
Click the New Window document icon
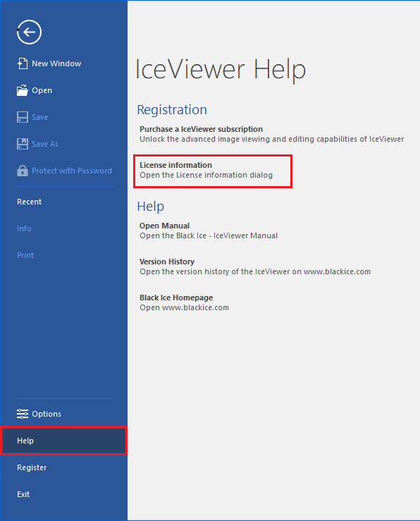(x=23, y=63)
